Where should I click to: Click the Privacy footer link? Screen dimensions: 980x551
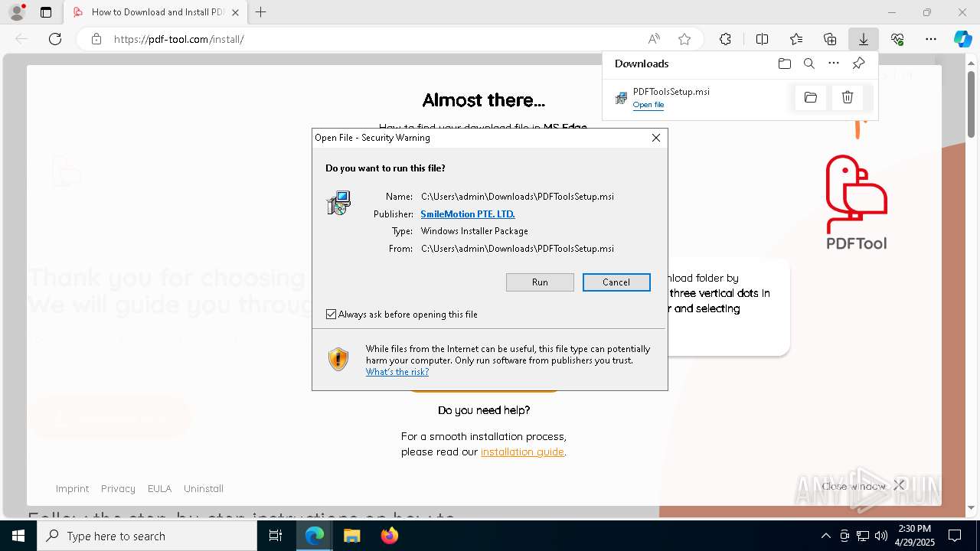[118, 488]
